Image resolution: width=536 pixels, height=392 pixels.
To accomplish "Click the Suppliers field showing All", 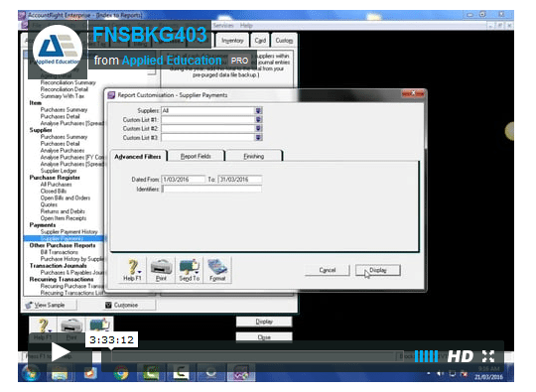I will pos(208,111).
